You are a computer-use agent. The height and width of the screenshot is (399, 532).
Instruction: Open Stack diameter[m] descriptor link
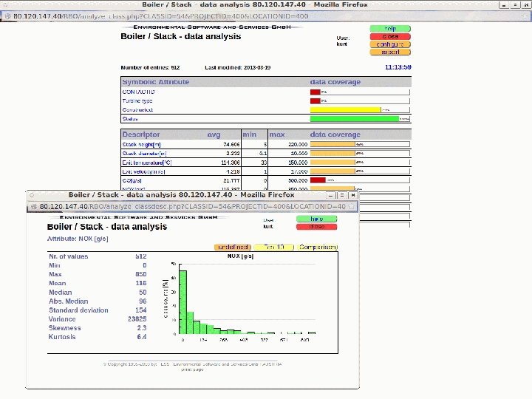coord(144,154)
